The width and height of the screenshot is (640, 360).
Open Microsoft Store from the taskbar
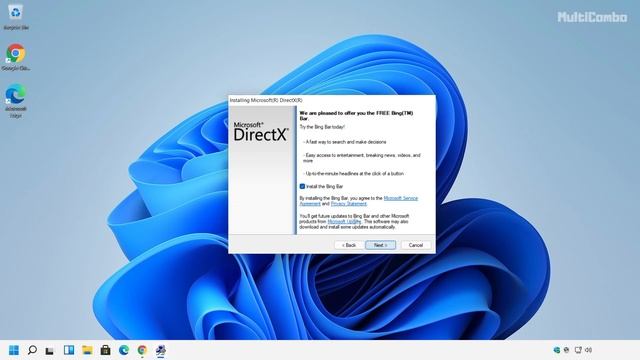click(x=105, y=350)
